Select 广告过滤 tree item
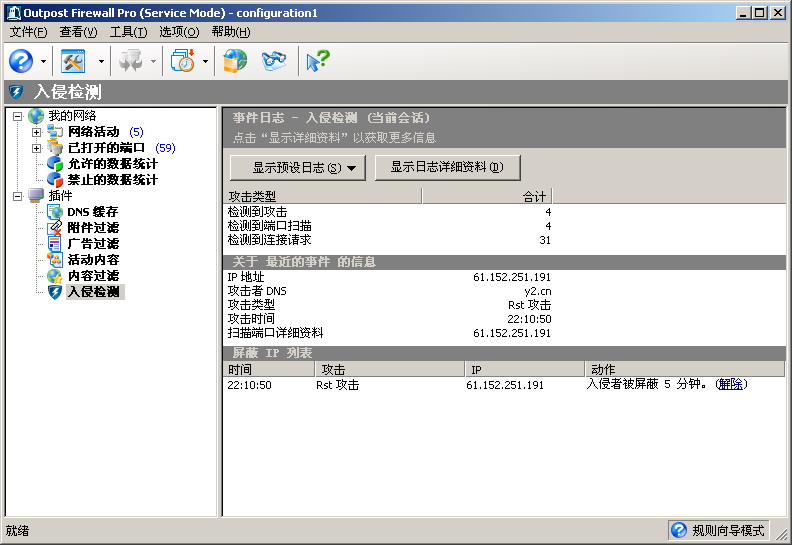Viewport: 792px width, 545px height. click(x=92, y=244)
